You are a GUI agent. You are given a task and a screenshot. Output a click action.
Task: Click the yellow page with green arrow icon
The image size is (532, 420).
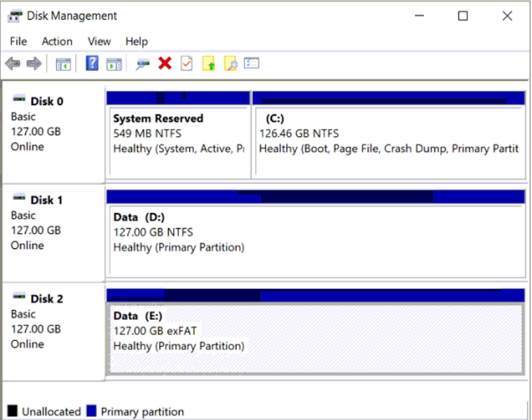pyautogui.click(x=208, y=64)
